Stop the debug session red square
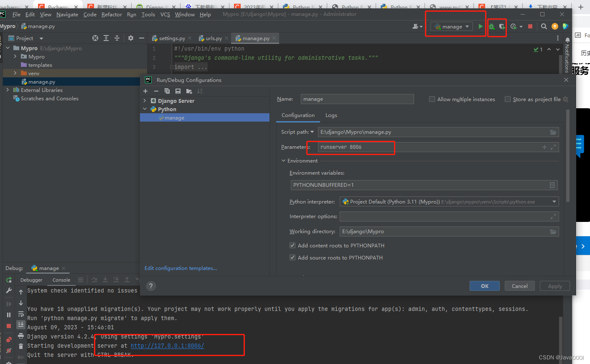The image size is (590, 364). [x=9, y=326]
